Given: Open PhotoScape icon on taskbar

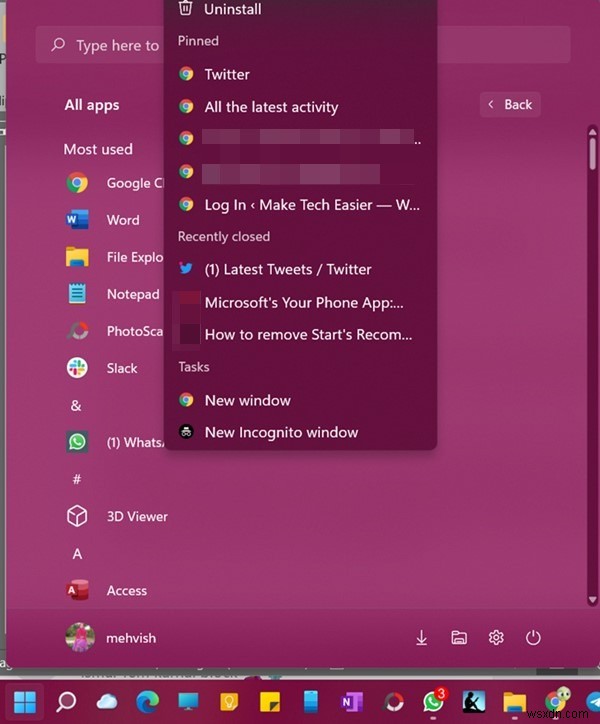Looking at the screenshot, I should [394, 702].
